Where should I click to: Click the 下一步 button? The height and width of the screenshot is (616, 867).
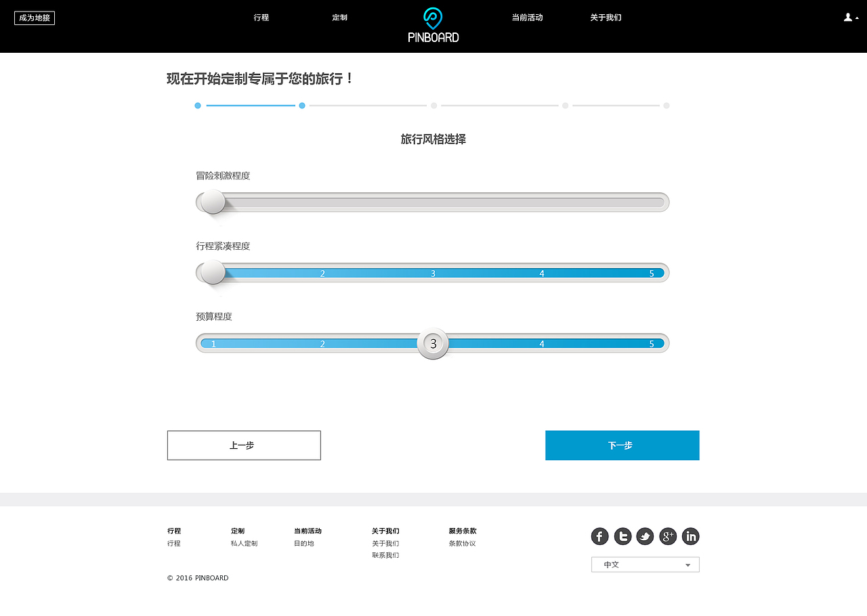pyautogui.click(x=622, y=445)
